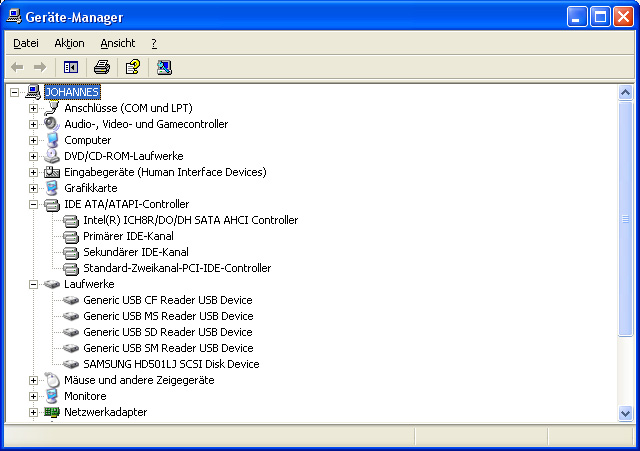Viewport: 640px width, 451px height.
Task: Click the Print toolbar icon
Action: pyautogui.click(x=102, y=67)
